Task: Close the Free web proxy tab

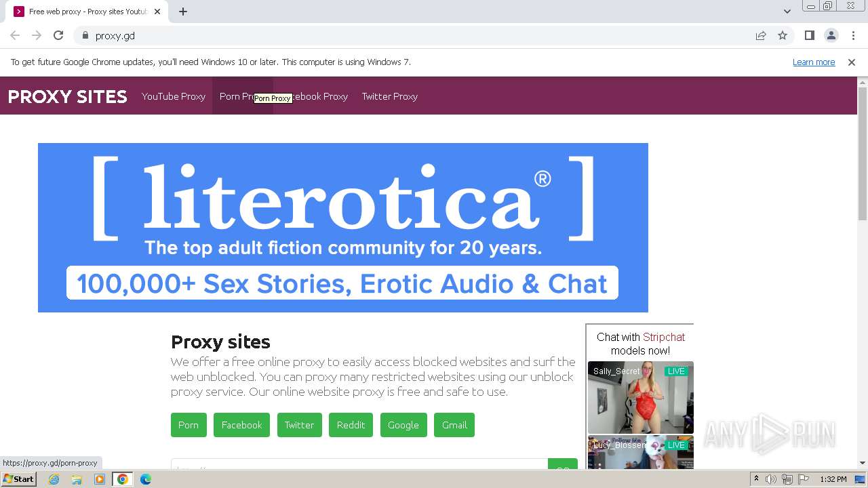Action: [158, 12]
